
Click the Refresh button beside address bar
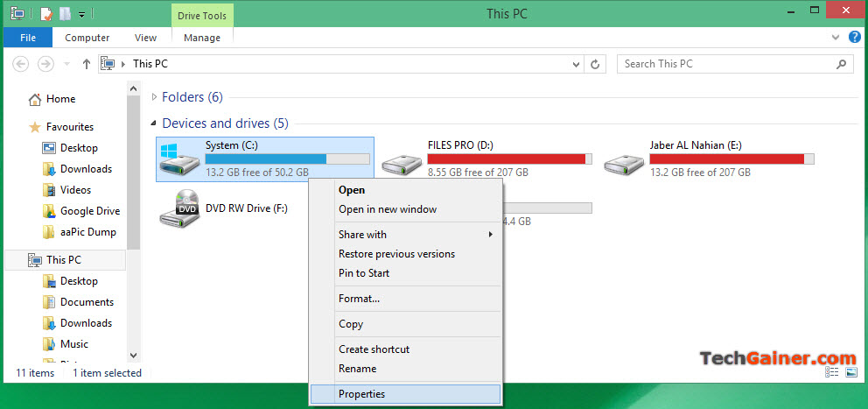(x=596, y=64)
